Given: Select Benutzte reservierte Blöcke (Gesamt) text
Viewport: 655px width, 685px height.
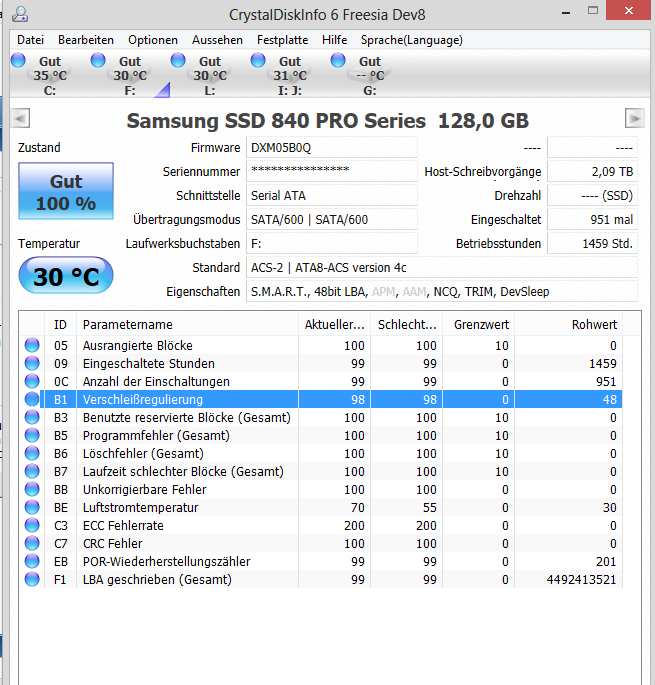Looking at the screenshot, I should pos(187,418).
